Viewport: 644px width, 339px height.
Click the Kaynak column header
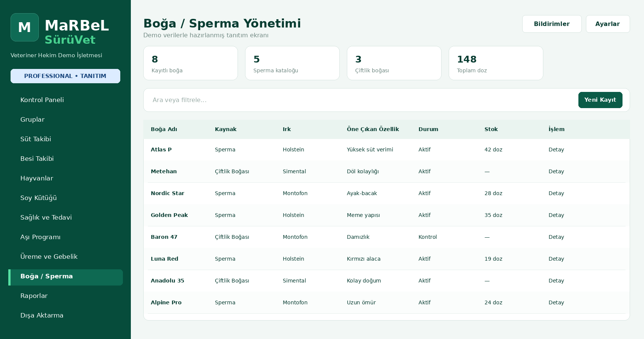pyautogui.click(x=225, y=129)
